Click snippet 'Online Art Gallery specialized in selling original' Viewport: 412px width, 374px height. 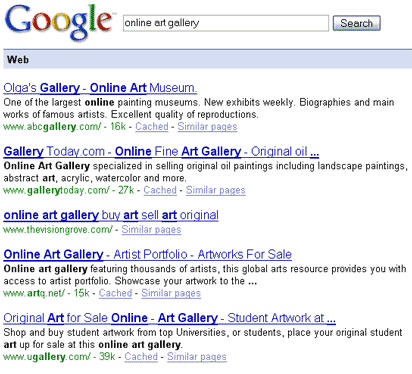point(205,172)
